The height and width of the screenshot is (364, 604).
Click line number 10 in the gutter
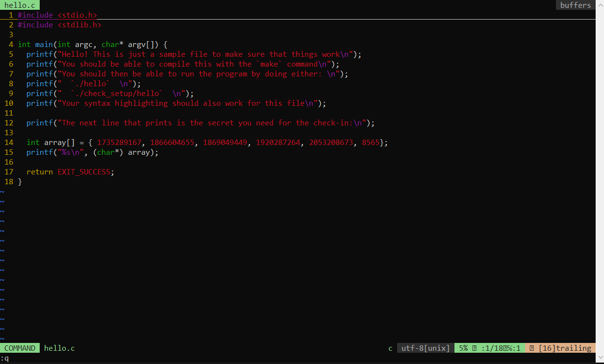[x=9, y=103]
